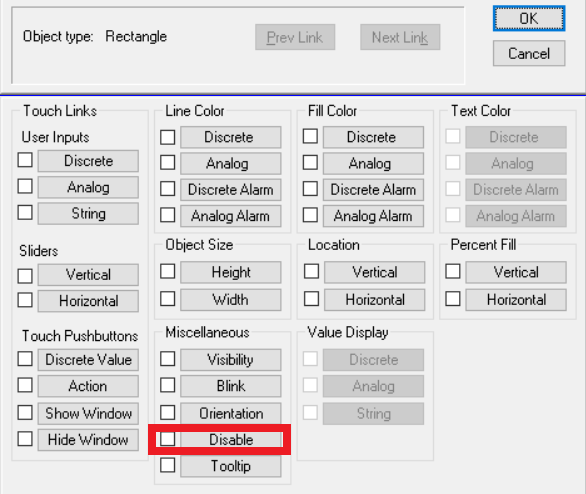
Task: Enable Object Size Width checkbox
Action: (167, 299)
